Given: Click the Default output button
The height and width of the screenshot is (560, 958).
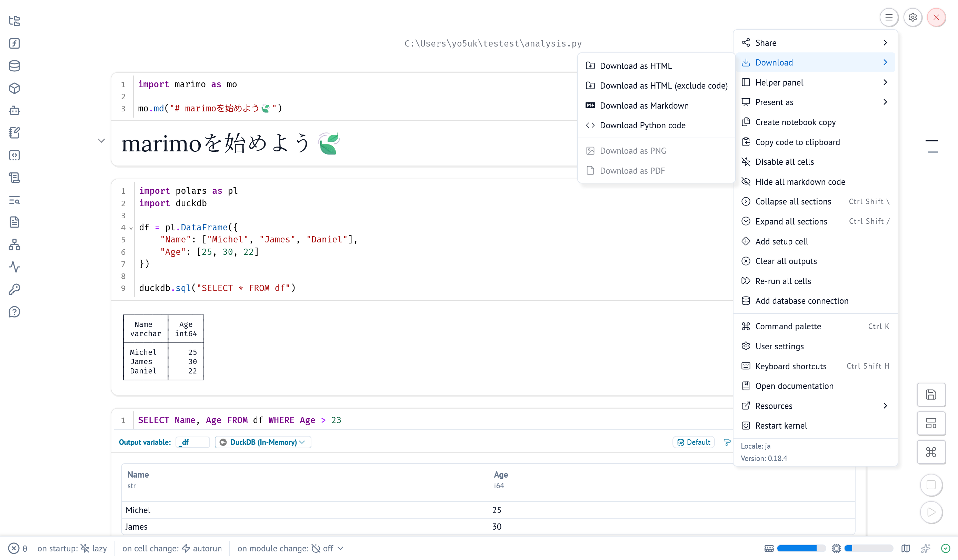Looking at the screenshot, I should point(693,442).
